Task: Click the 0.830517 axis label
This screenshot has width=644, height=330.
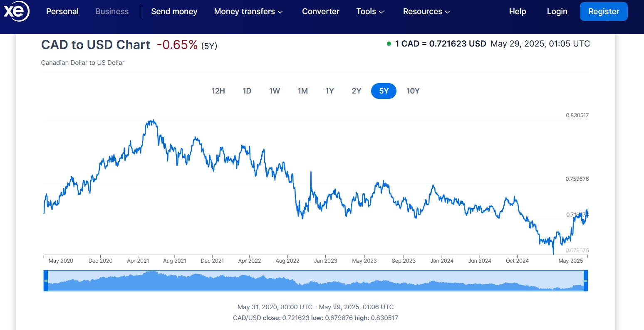Action: point(577,115)
